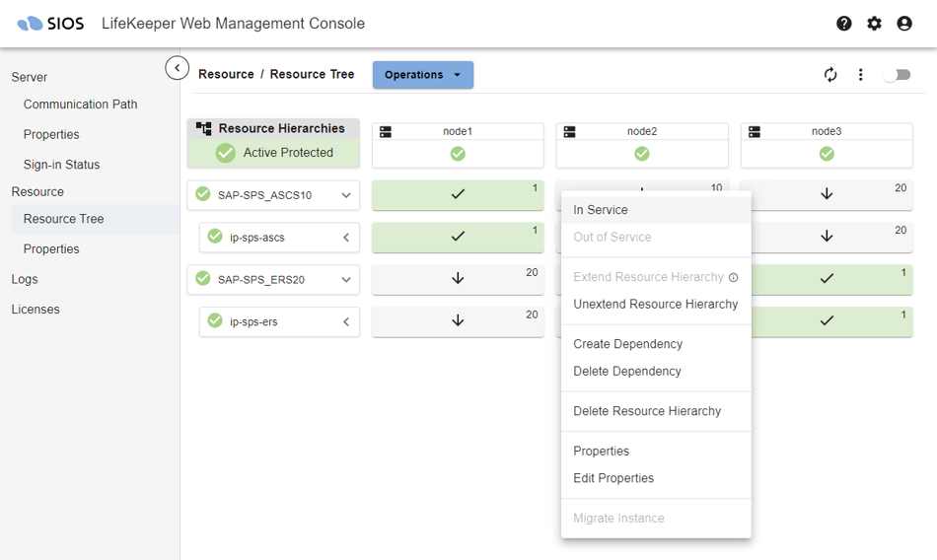Open the Operations dropdown button
Viewport: 937px width, 560px height.
(423, 75)
